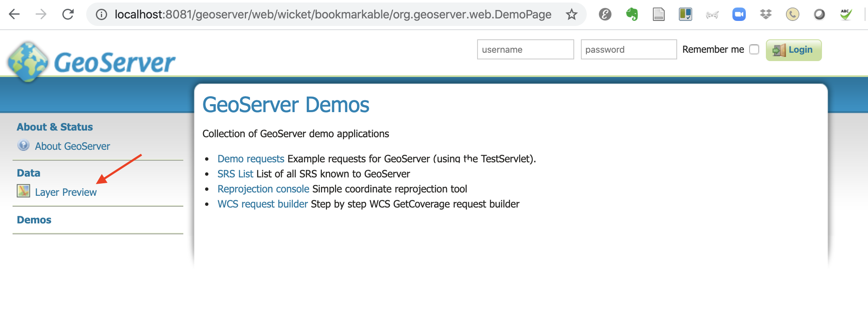Viewport: 868px width, 328px height.
Task: Open the Reprojection console link
Action: tap(263, 189)
